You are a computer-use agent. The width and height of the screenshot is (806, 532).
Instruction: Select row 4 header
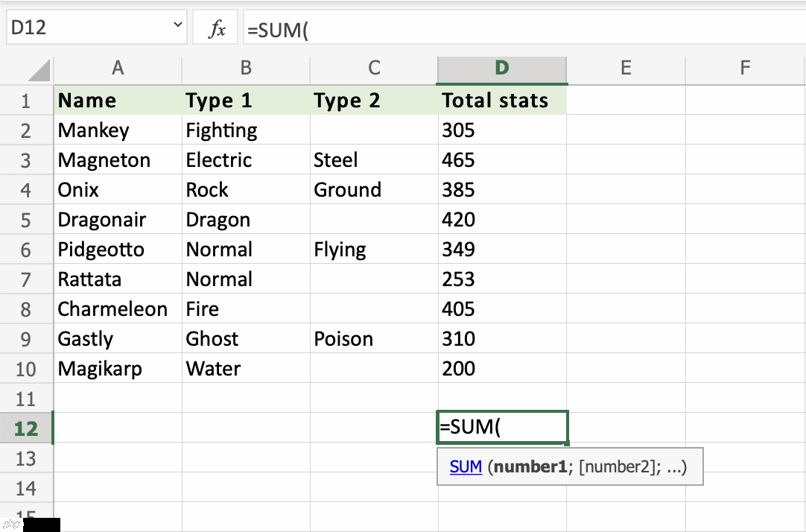tap(26, 190)
